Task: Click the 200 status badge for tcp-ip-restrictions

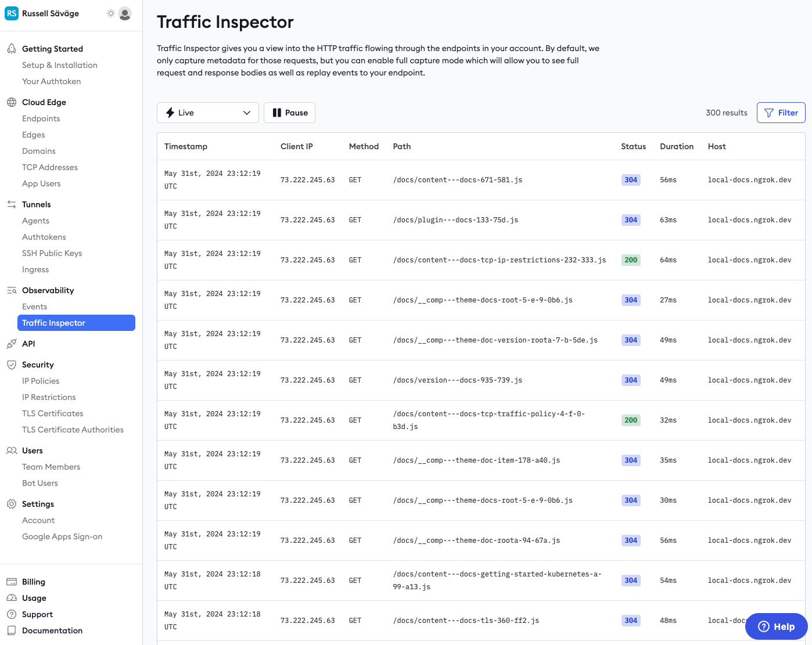Action: coord(631,260)
